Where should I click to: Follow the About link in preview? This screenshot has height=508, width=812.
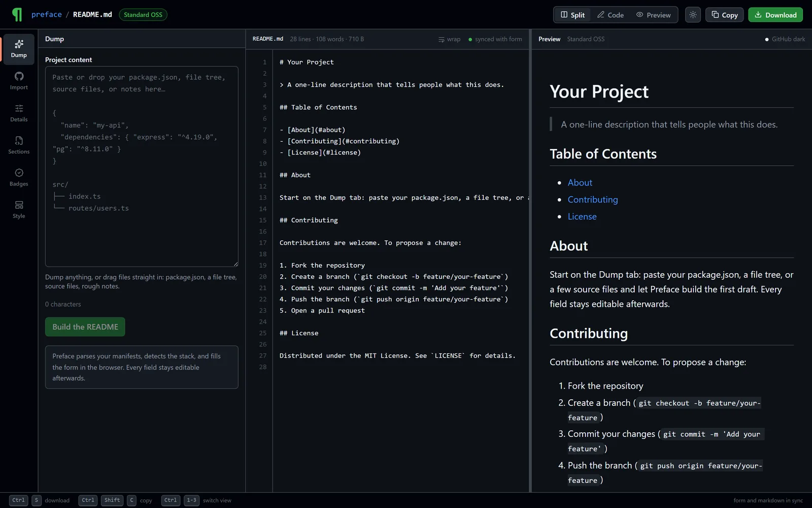click(x=580, y=182)
